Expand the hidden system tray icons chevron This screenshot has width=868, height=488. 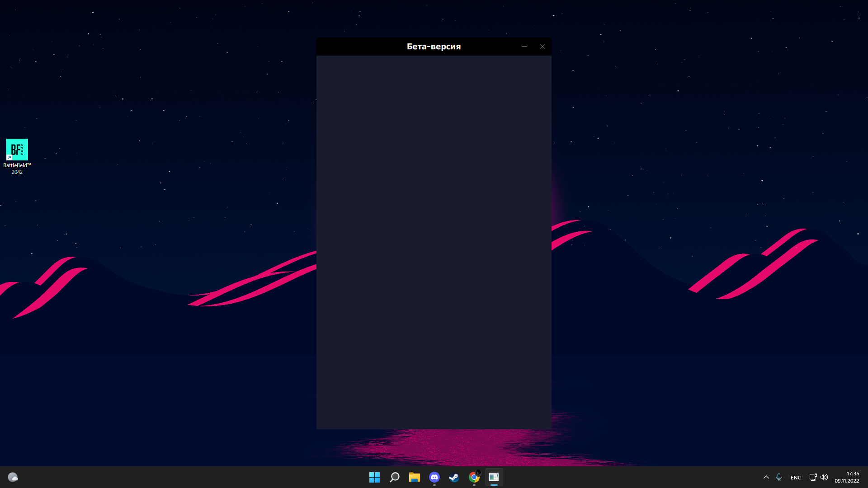[766, 477]
